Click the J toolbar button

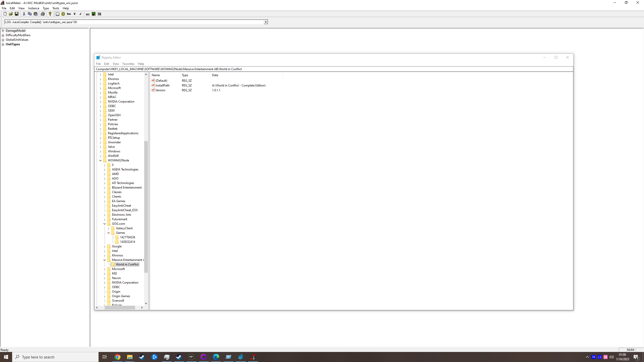[80, 14]
